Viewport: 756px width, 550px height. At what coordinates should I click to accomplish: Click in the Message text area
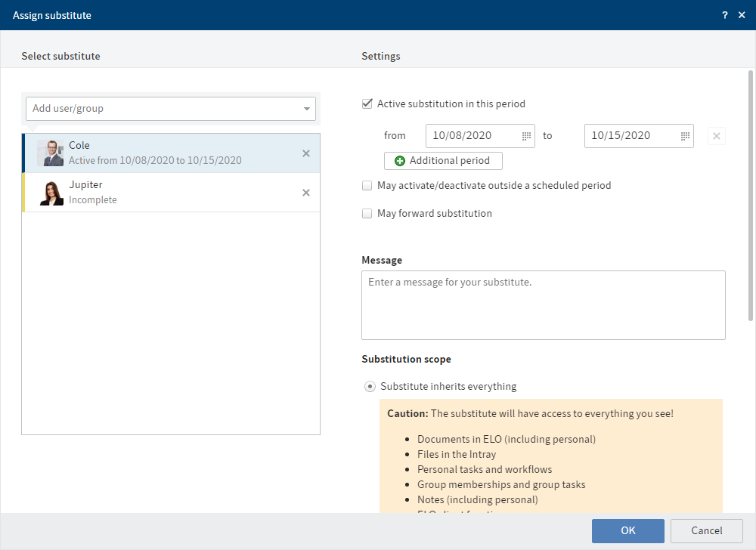click(544, 305)
